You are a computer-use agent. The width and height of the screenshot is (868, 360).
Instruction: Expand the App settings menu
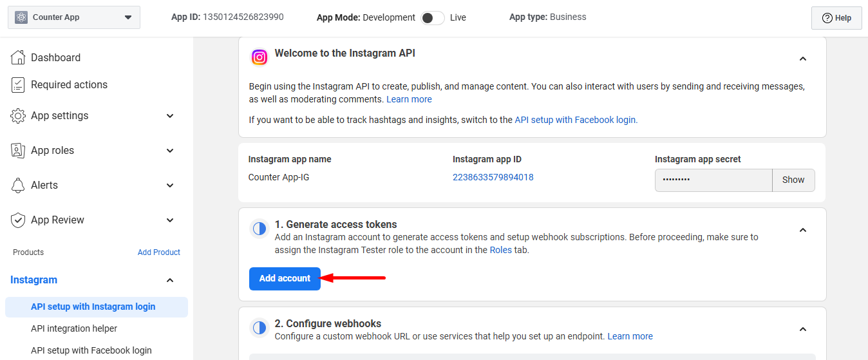coord(170,116)
